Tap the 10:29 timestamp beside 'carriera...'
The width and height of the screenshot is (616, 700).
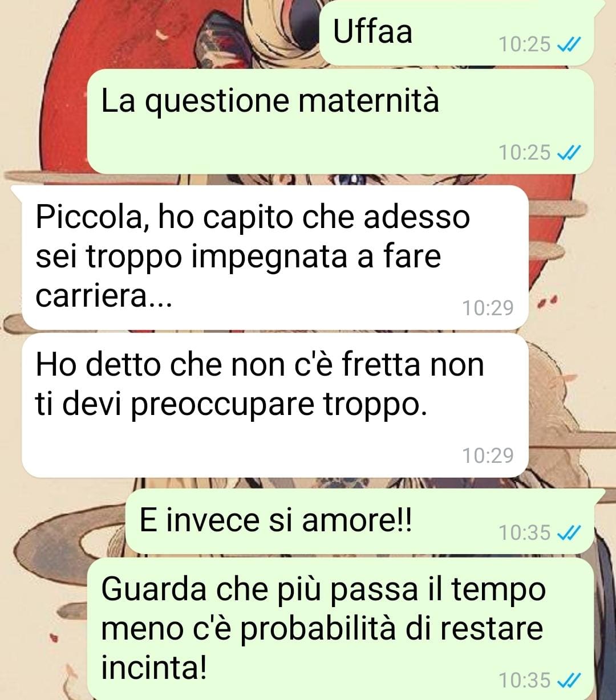click(x=488, y=308)
